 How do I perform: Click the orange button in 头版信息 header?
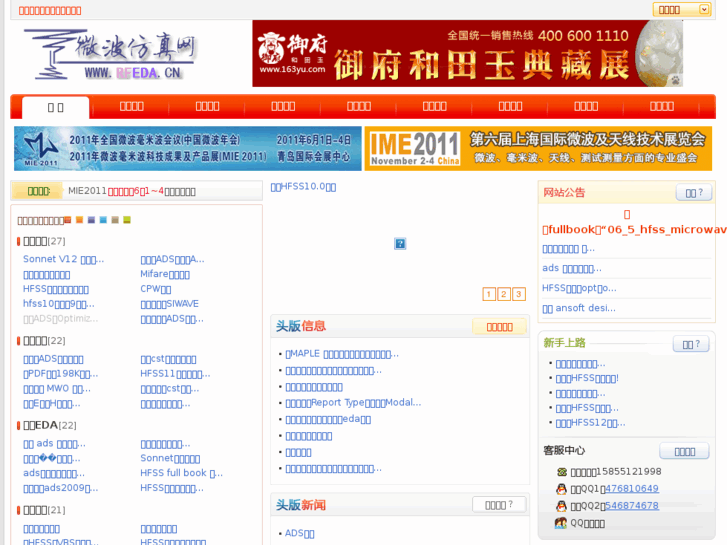(x=499, y=327)
